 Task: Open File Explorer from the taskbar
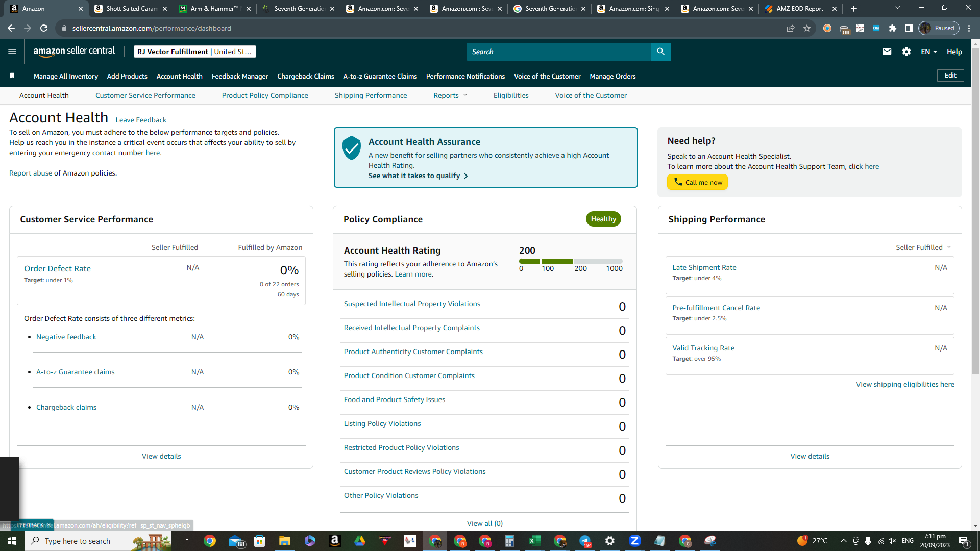285,541
